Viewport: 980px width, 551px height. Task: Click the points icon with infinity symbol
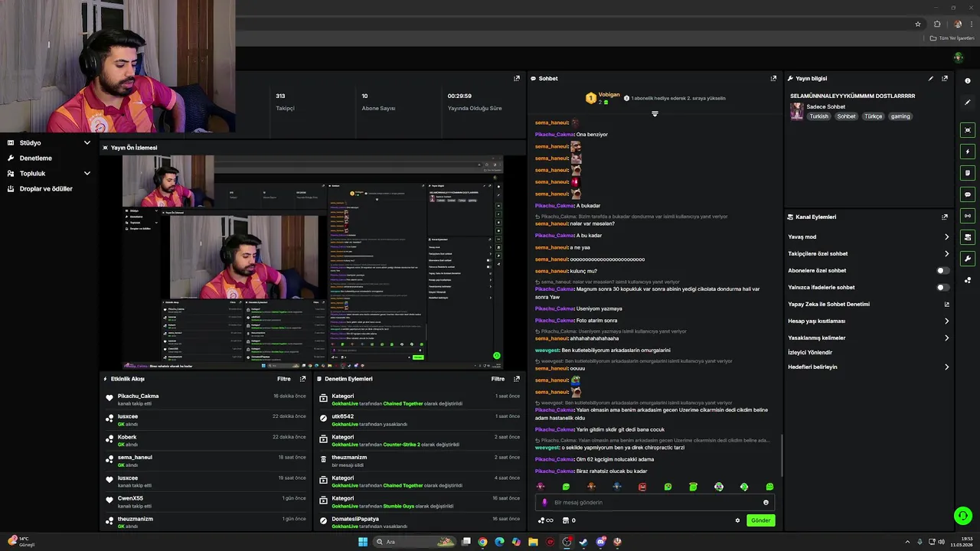click(x=545, y=520)
